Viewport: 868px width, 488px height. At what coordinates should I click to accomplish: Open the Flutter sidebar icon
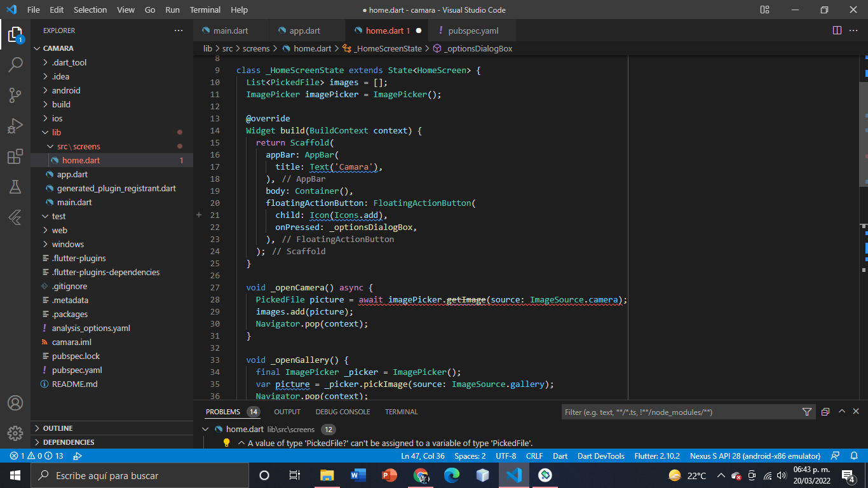pos(15,217)
